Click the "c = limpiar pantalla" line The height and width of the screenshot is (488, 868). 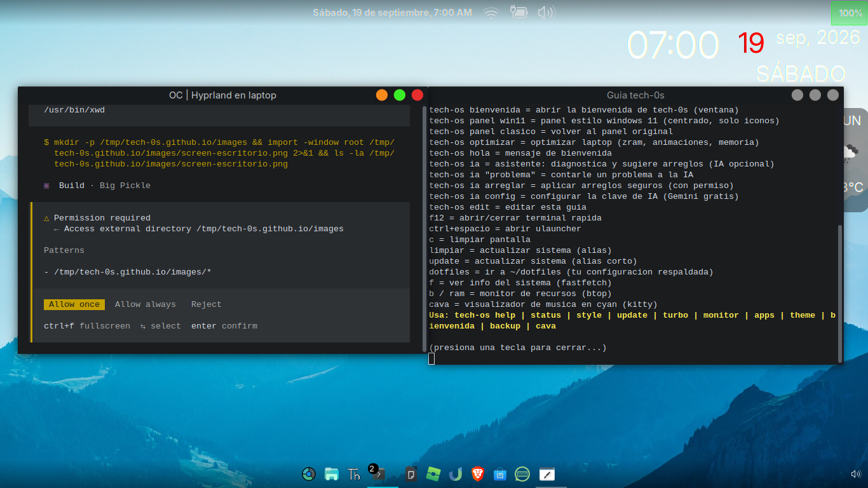(480, 240)
